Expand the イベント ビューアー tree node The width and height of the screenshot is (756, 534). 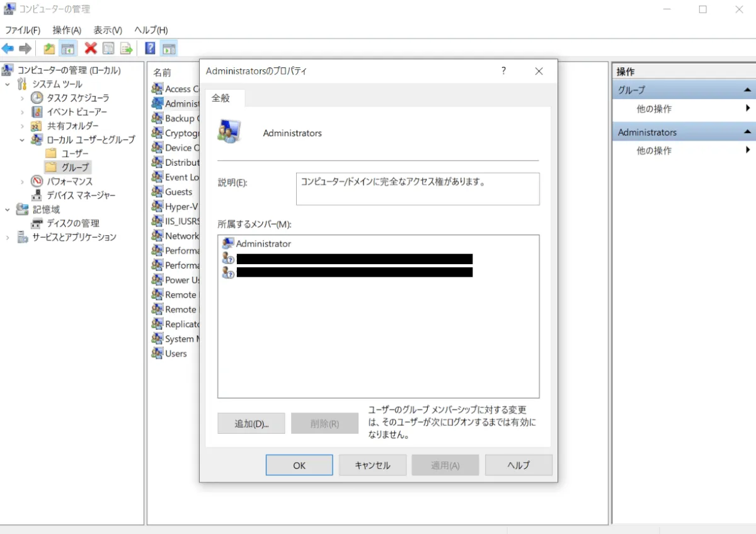coord(22,112)
